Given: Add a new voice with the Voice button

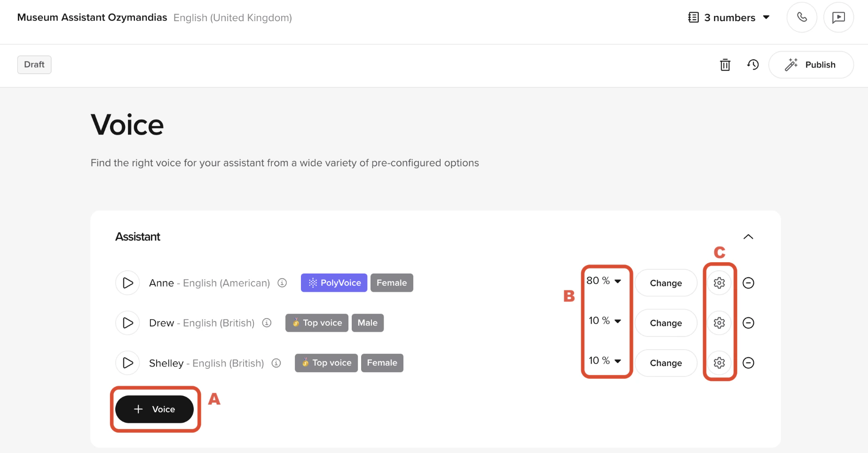Looking at the screenshot, I should click(x=155, y=409).
